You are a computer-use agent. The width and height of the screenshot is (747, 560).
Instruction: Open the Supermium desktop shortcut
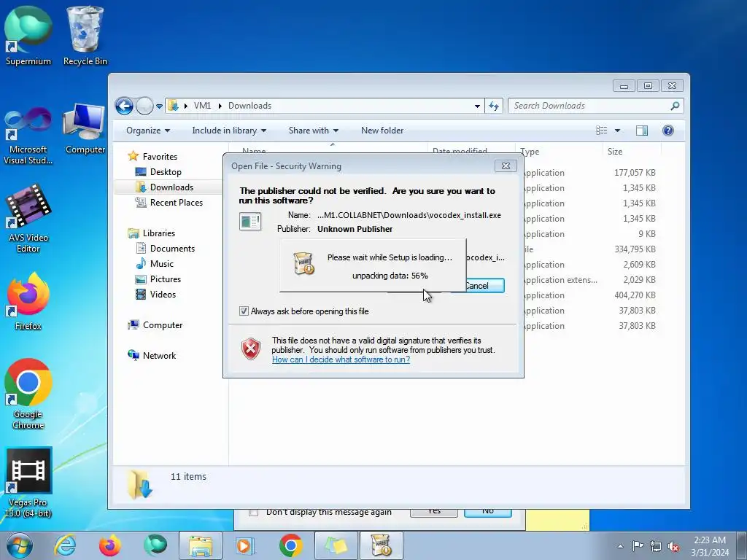28,36
